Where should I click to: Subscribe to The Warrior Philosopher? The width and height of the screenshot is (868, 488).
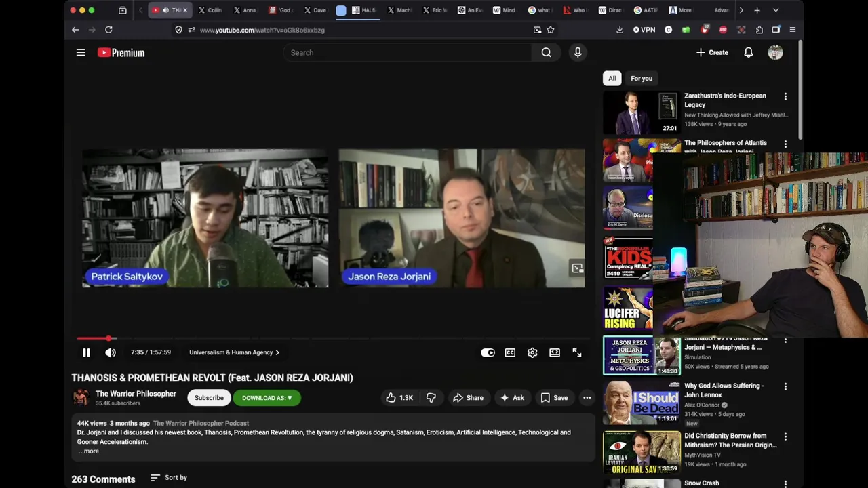pyautogui.click(x=209, y=398)
